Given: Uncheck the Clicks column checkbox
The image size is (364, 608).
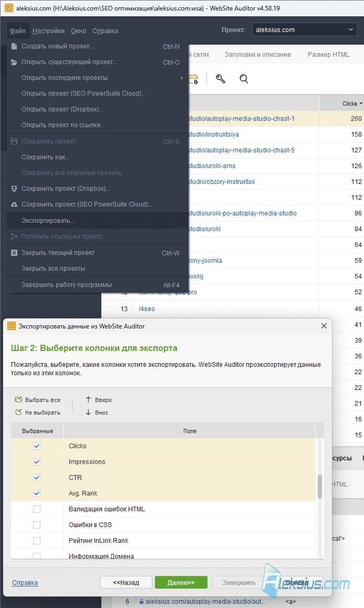Looking at the screenshot, I should 37,446.
